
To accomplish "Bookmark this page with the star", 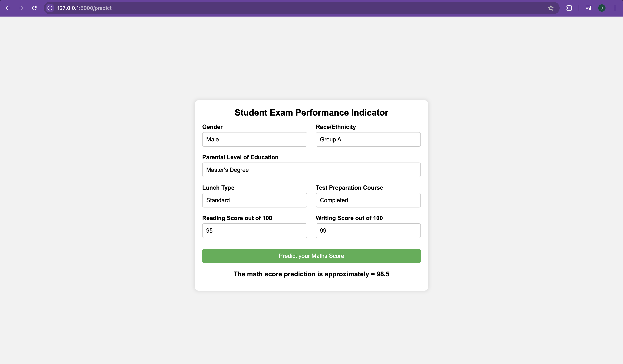I will tap(551, 8).
